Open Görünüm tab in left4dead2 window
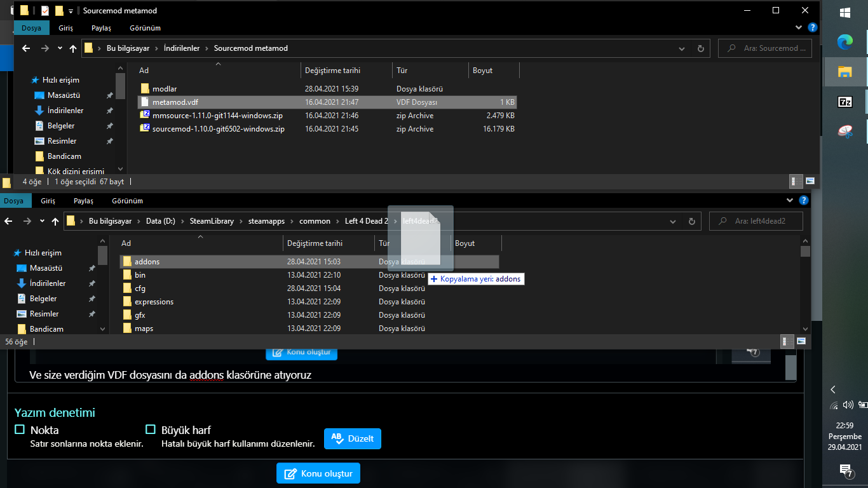This screenshot has width=868, height=488. tap(127, 201)
